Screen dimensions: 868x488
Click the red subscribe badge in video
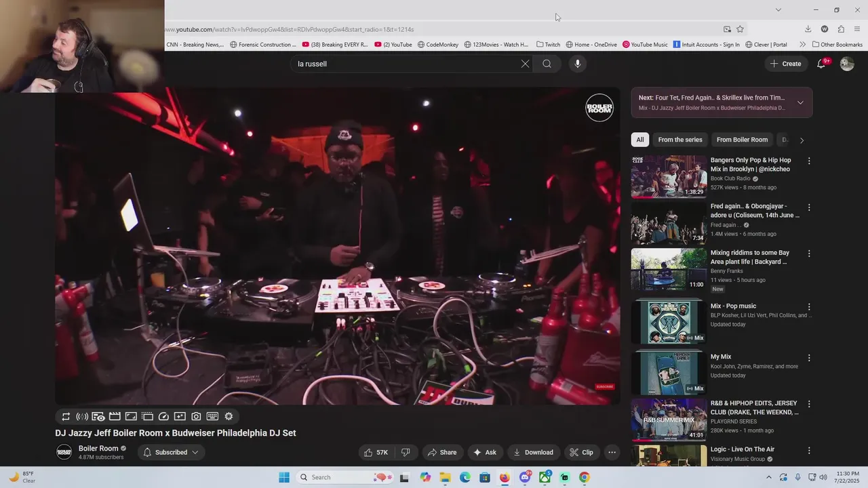click(x=604, y=387)
